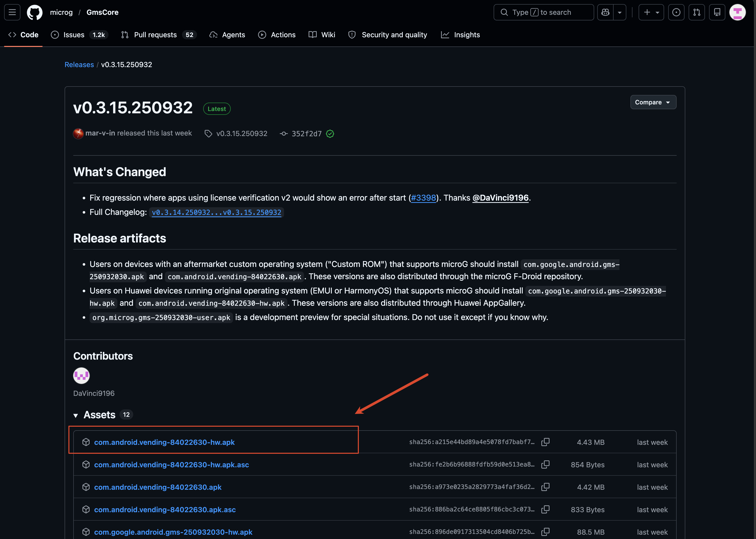
Task: Copy sha256 for vending-84022630-hw.apk
Action: pos(545,442)
